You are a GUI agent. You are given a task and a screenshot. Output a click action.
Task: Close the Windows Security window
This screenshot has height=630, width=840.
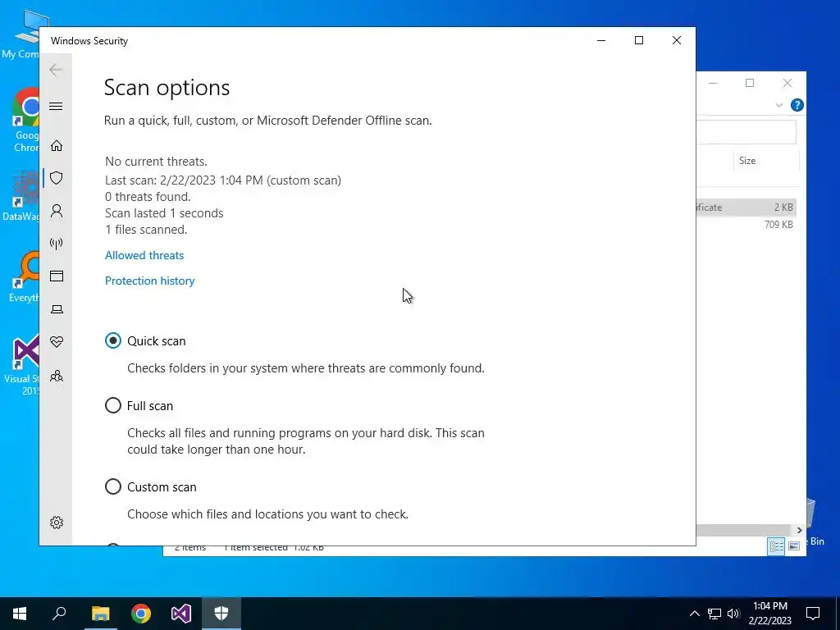coord(677,41)
